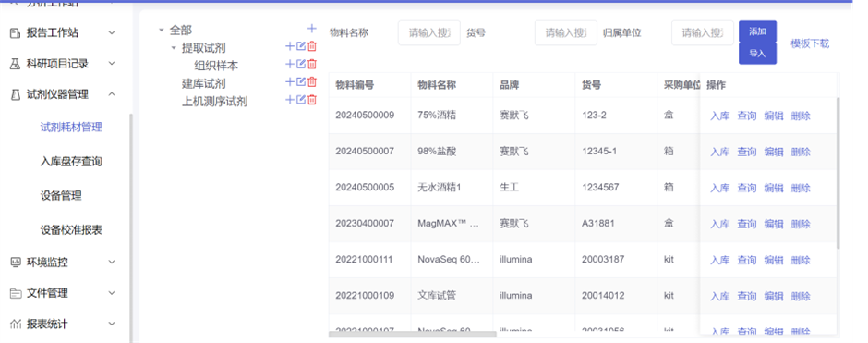868x343 pixels.
Task: Click 编辑 for 20003187 row
Action: click(773, 260)
